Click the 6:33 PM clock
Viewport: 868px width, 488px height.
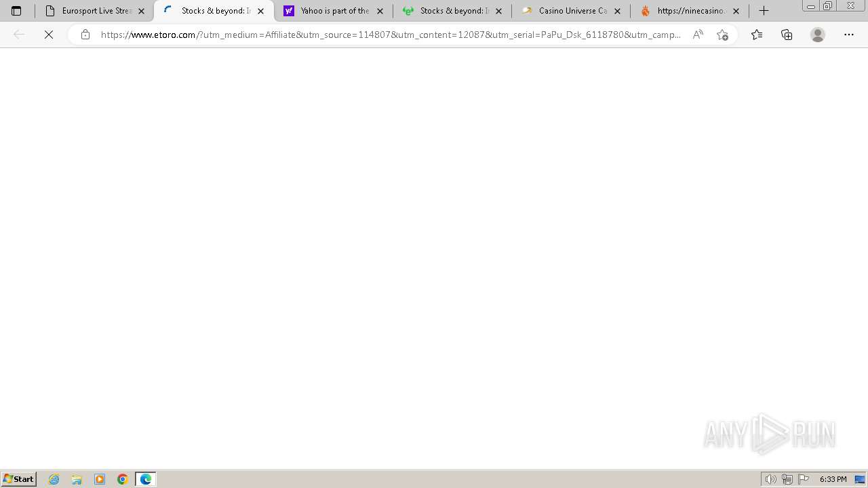[833, 479]
